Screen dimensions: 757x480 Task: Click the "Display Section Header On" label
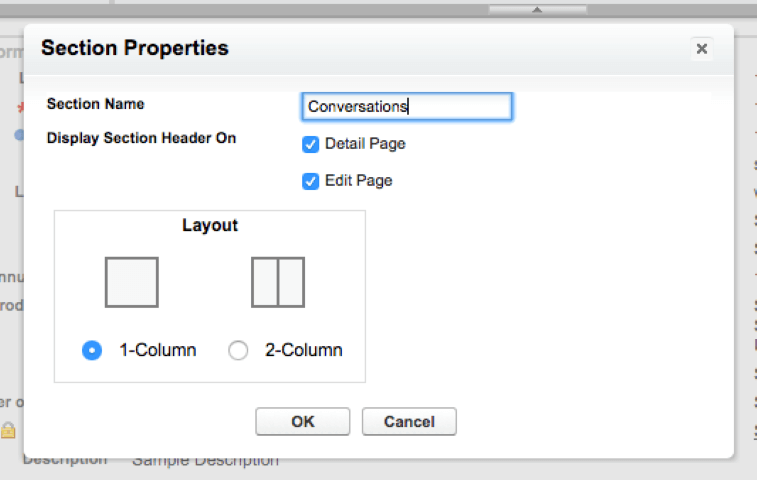[141, 138]
